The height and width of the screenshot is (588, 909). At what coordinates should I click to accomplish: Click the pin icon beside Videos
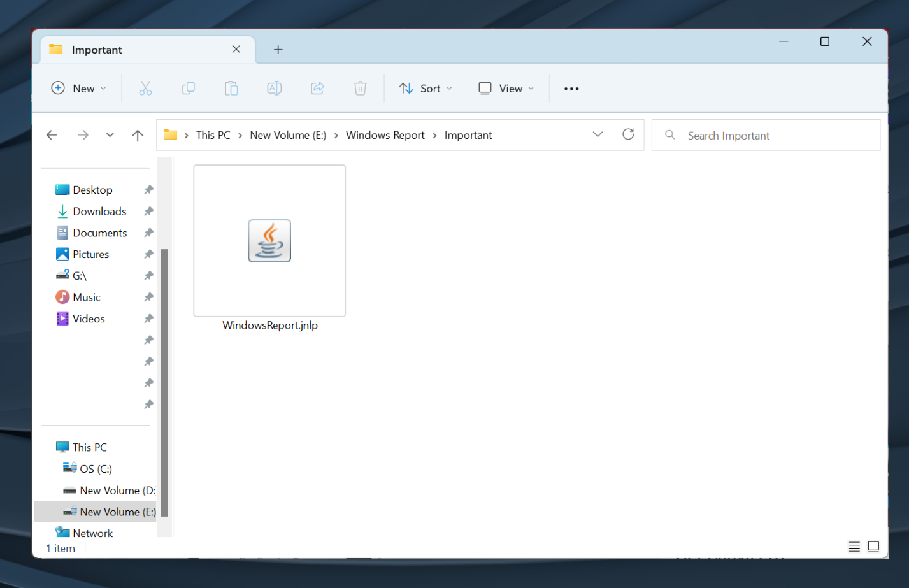[148, 319]
